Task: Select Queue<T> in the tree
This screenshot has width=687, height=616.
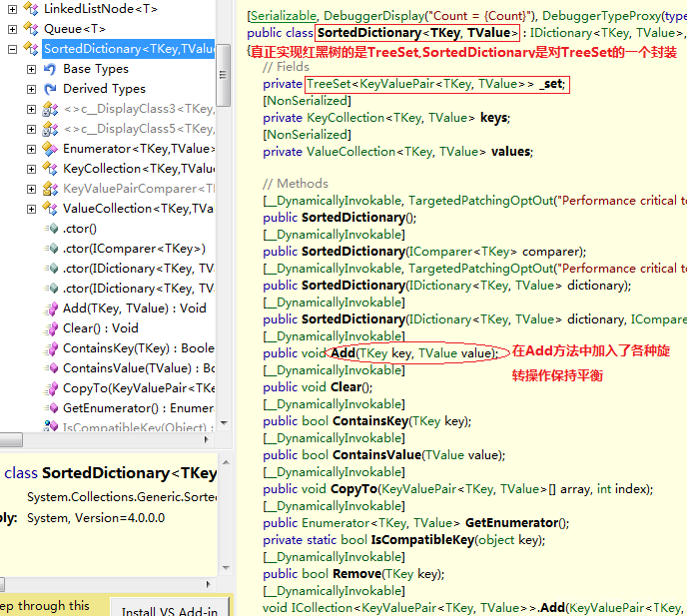Action: 75,29
